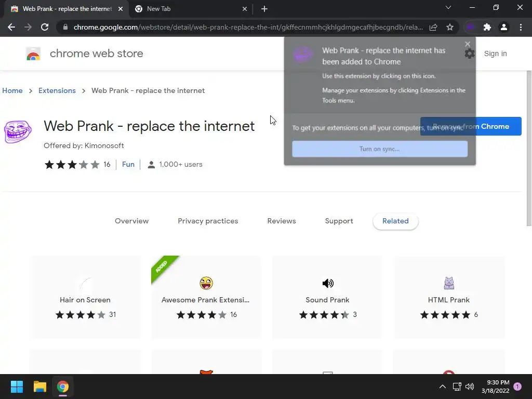The image size is (532, 399).
Task: Click the volume speaker tray icon
Action: [470, 387]
